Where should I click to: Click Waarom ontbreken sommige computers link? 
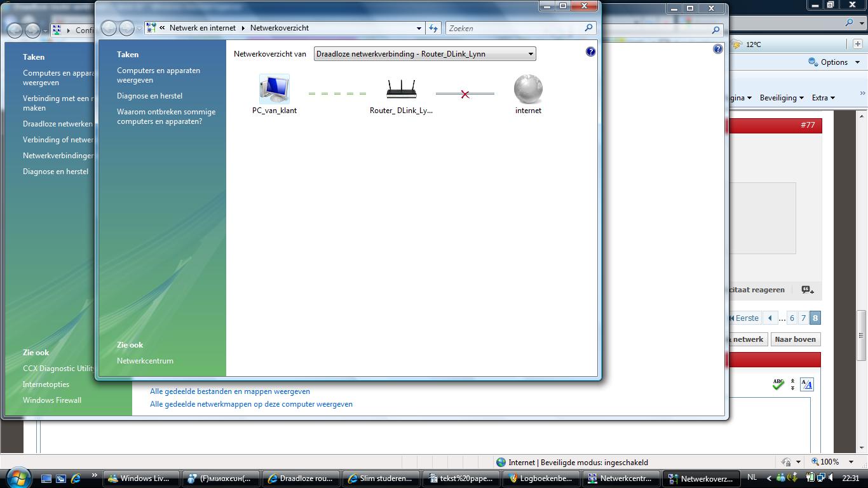click(166, 116)
